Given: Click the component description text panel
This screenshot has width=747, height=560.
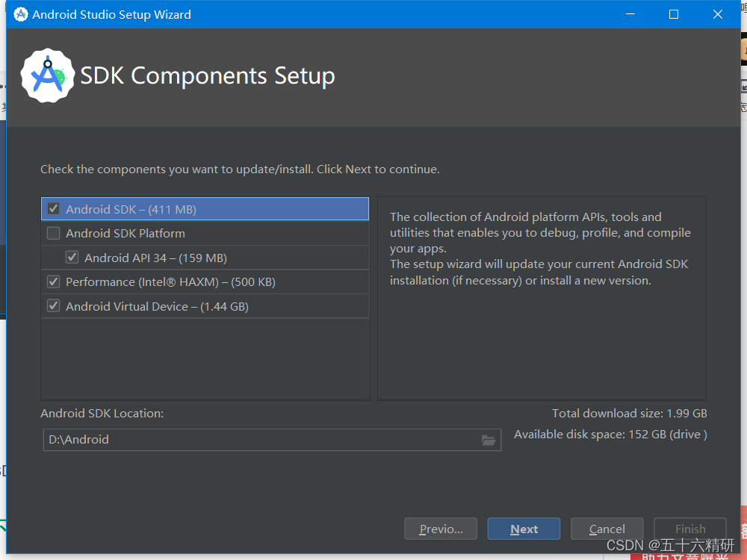Looking at the screenshot, I should (x=542, y=299).
